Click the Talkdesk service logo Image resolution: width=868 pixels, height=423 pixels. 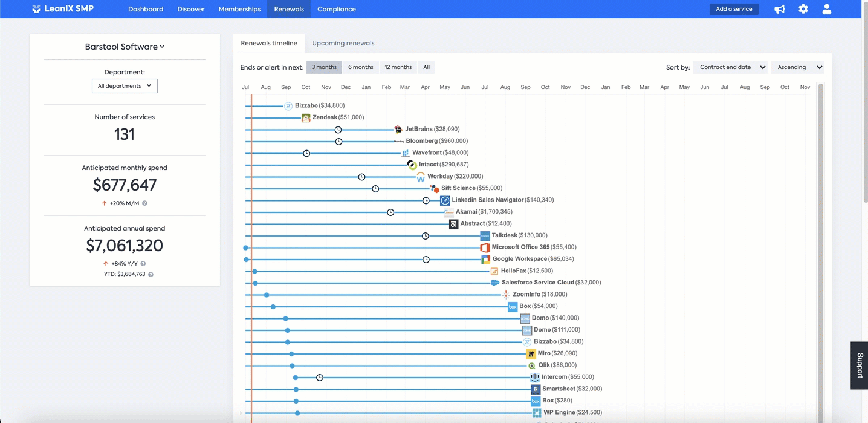pyautogui.click(x=485, y=235)
